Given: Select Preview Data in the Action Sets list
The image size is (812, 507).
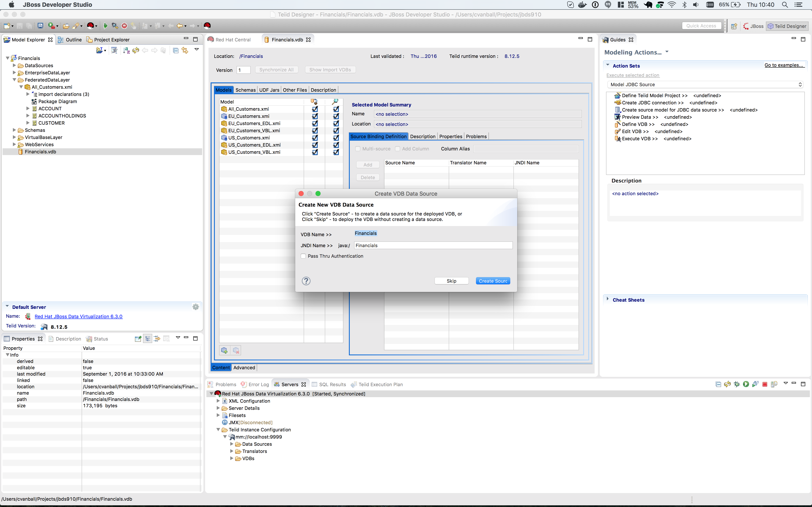Looking at the screenshot, I should [x=639, y=117].
